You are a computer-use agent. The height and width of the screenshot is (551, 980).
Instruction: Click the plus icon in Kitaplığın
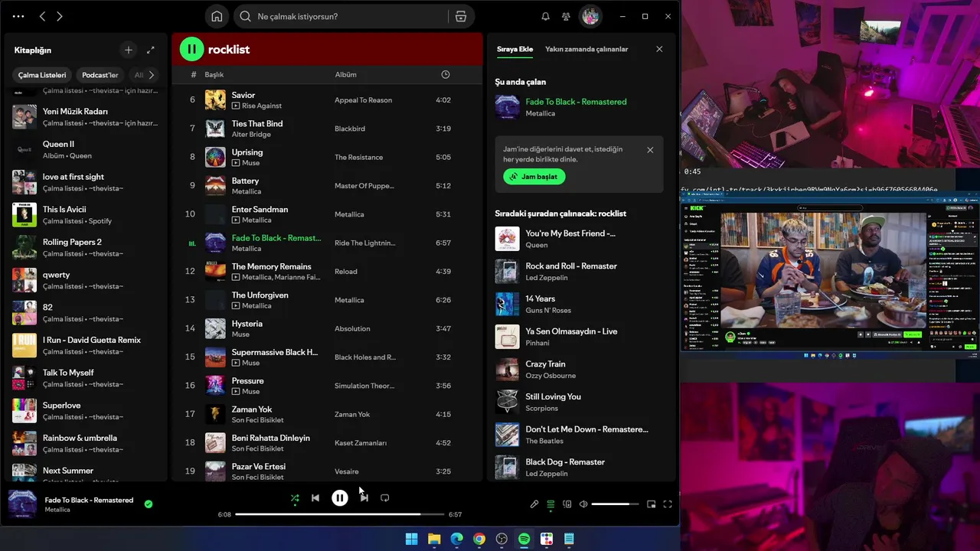(129, 50)
